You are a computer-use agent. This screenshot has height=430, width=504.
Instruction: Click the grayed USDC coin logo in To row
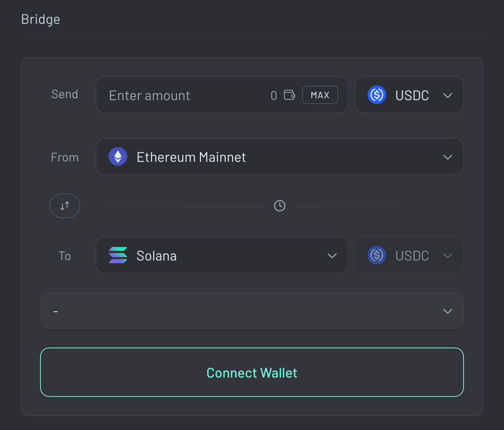377,255
